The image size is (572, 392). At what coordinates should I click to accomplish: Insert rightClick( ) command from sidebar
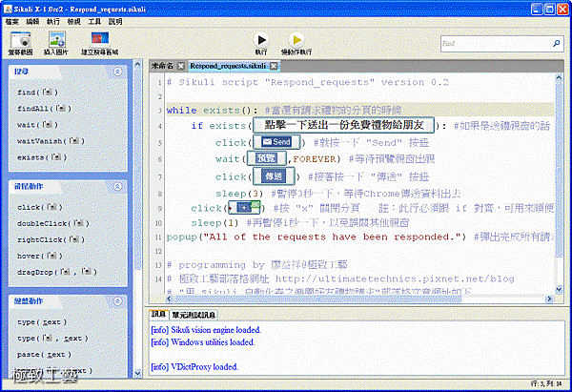[51, 239]
